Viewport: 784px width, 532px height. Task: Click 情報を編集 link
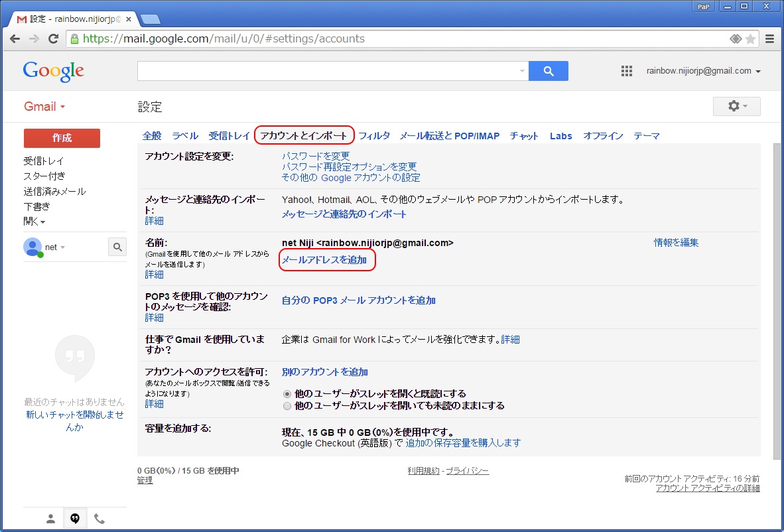[x=677, y=243]
